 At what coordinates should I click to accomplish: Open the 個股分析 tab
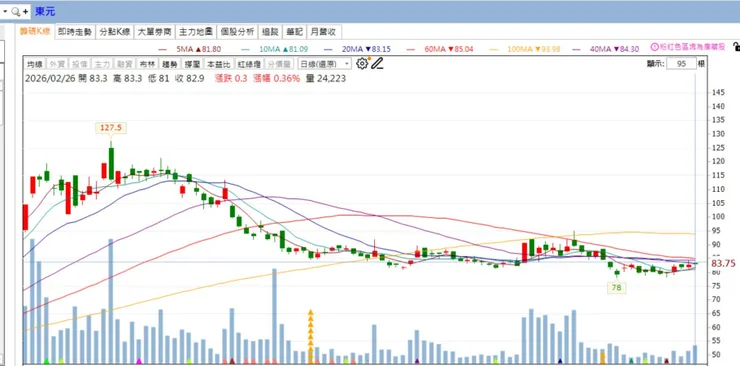(237, 32)
